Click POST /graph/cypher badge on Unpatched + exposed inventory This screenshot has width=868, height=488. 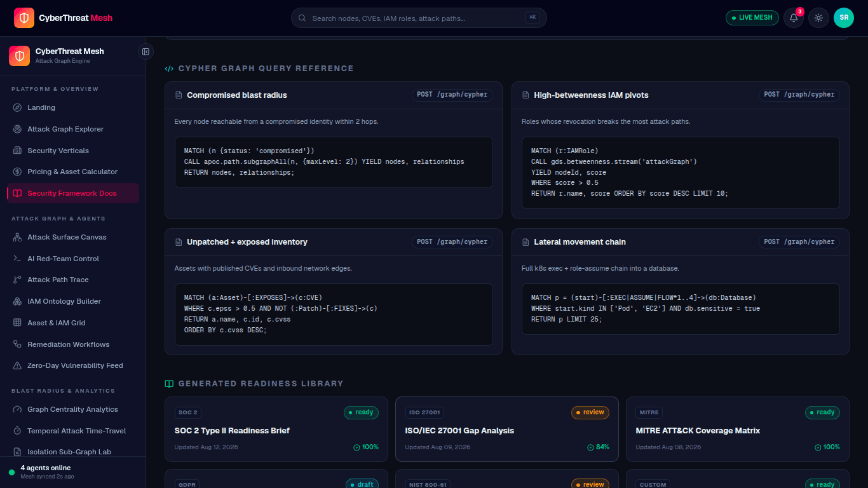(x=452, y=242)
